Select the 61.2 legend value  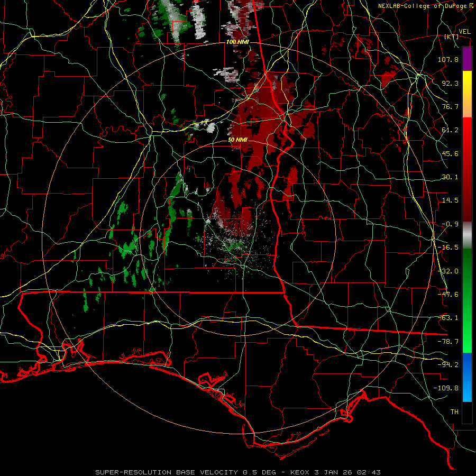click(x=450, y=130)
